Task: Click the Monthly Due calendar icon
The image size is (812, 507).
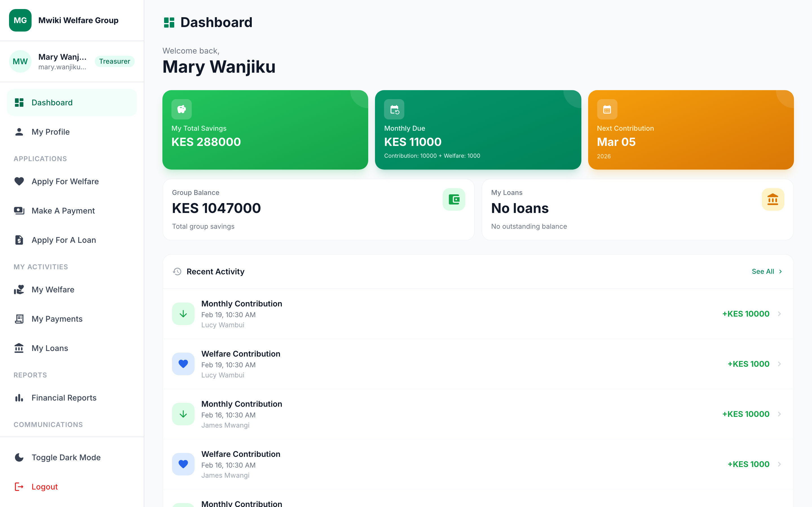Action: (394, 109)
